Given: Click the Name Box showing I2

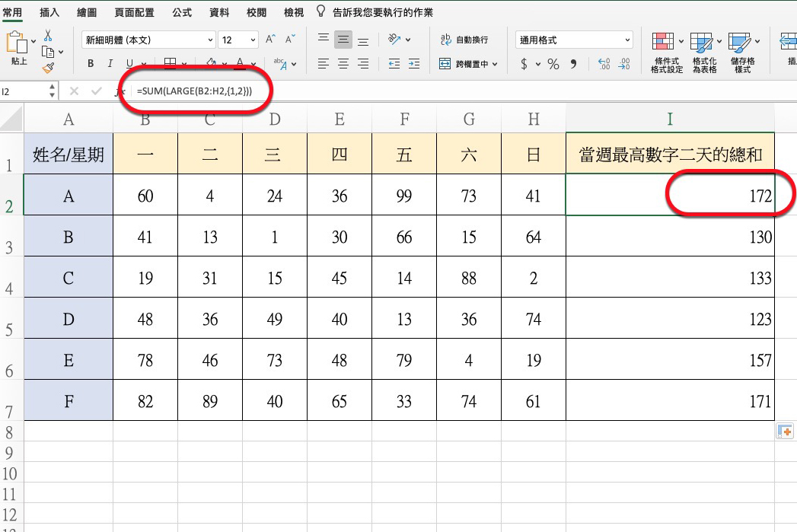Looking at the screenshot, I should tap(23, 90).
